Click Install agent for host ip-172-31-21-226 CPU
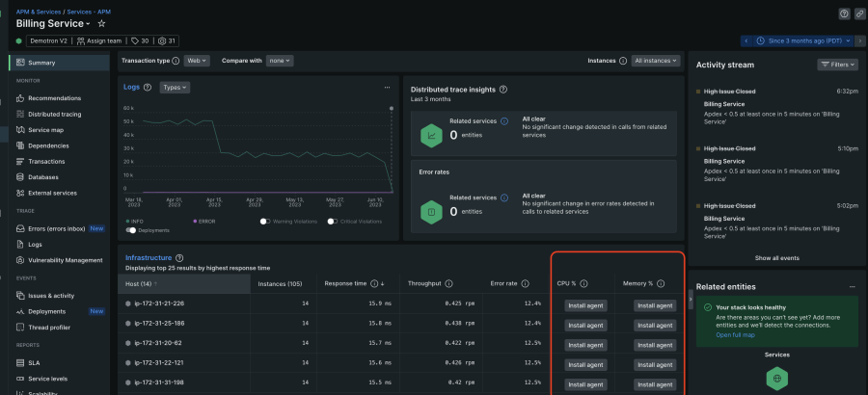 (584, 304)
